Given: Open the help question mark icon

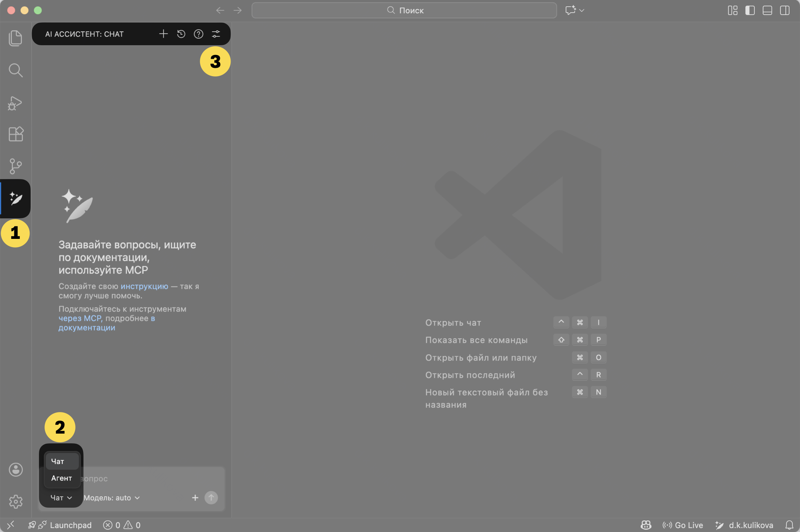Looking at the screenshot, I should 198,34.
